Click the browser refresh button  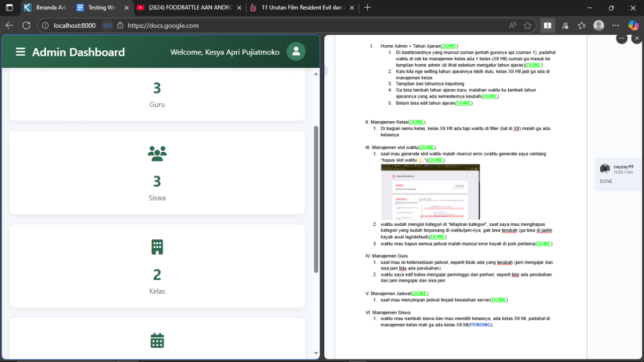coord(27,25)
